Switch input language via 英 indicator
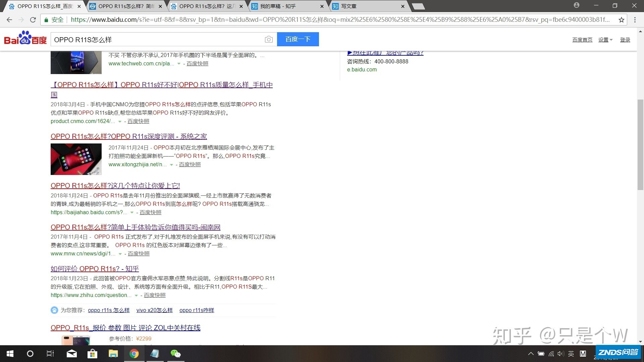 [x=571, y=354]
